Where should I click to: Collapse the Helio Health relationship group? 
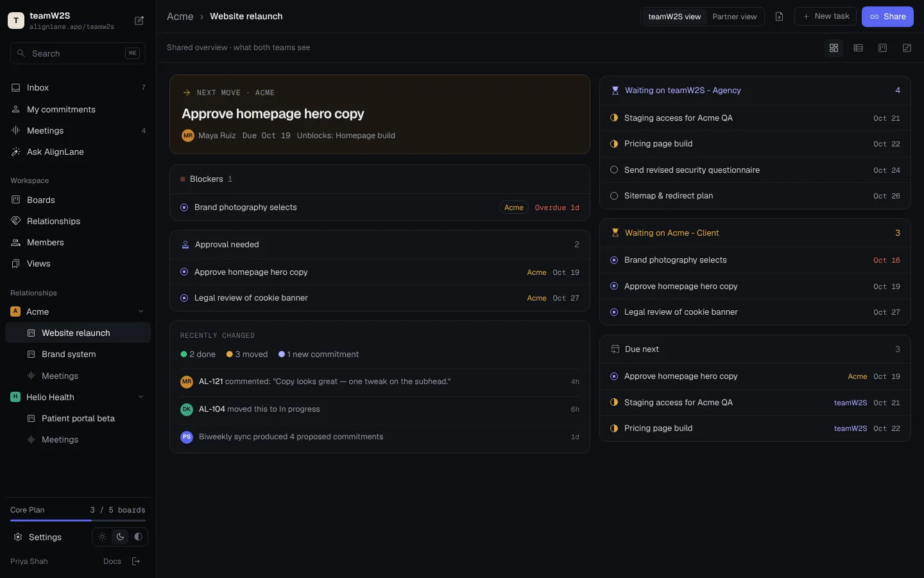coord(141,397)
